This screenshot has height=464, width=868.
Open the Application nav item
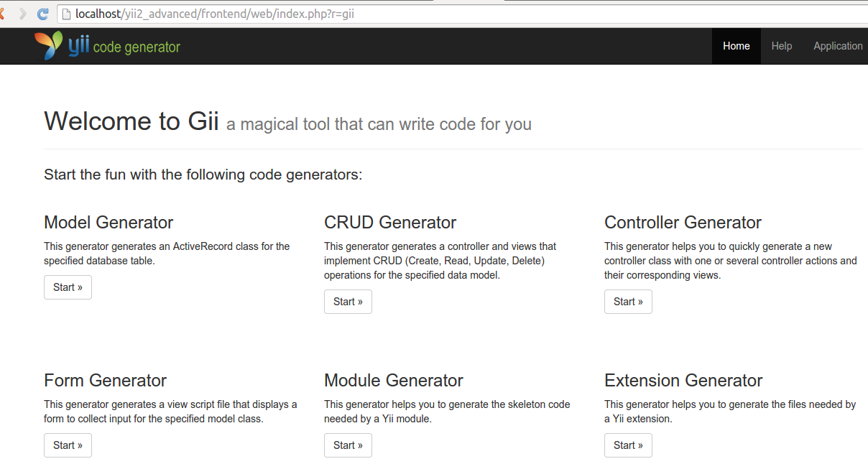[838, 46]
